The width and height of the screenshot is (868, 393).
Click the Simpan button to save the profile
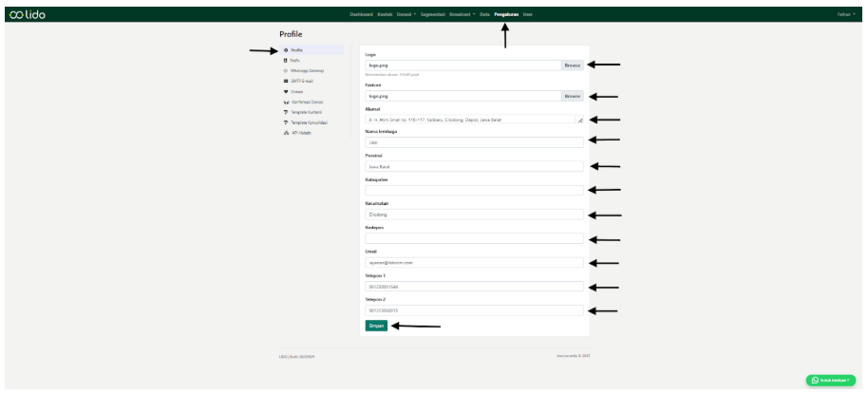[x=375, y=326]
